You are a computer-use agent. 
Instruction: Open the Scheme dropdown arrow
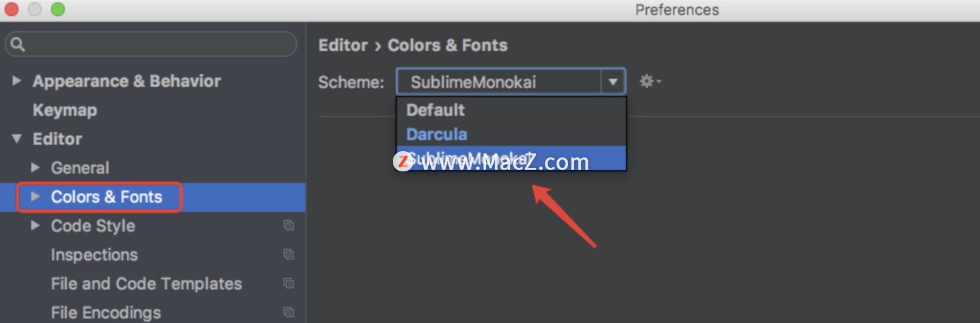point(613,82)
